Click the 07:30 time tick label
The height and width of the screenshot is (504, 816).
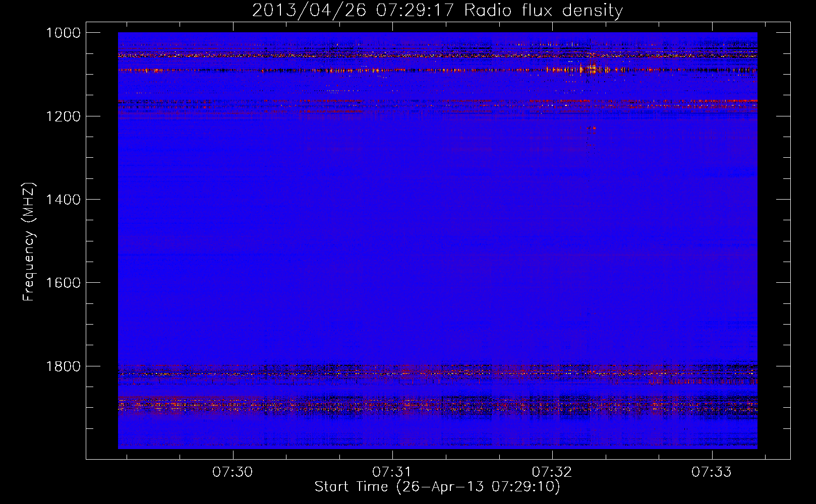click(x=232, y=472)
